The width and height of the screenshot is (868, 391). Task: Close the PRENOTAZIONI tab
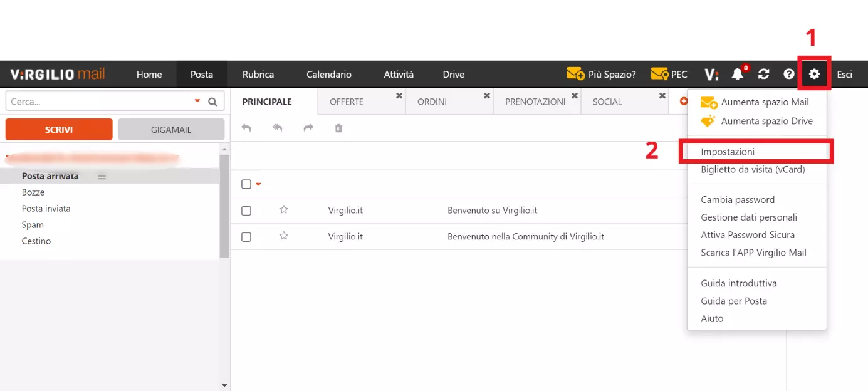[x=574, y=95]
